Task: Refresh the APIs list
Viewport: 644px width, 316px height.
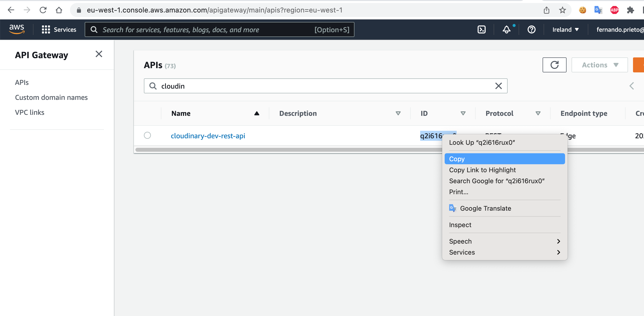Action: [554, 65]
